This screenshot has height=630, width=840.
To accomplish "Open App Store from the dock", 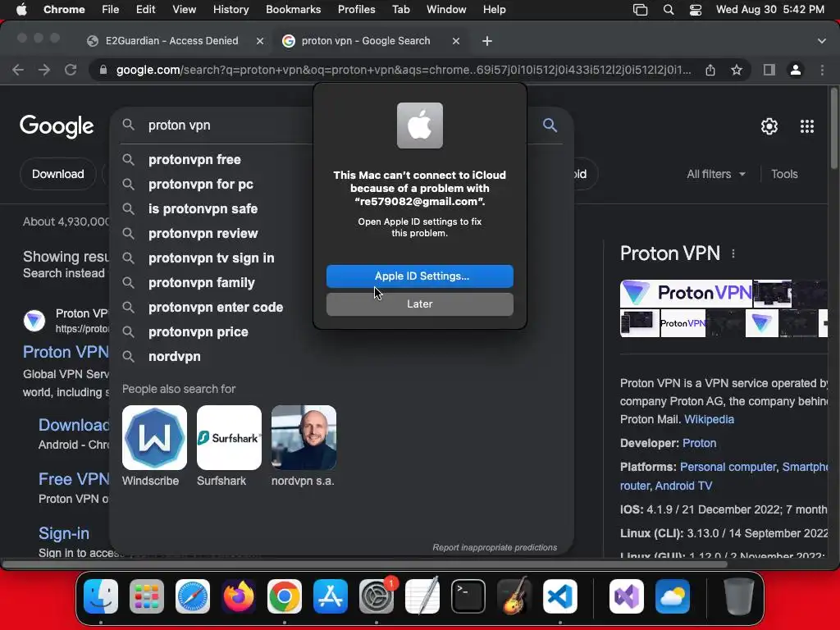I will point(331,596).
